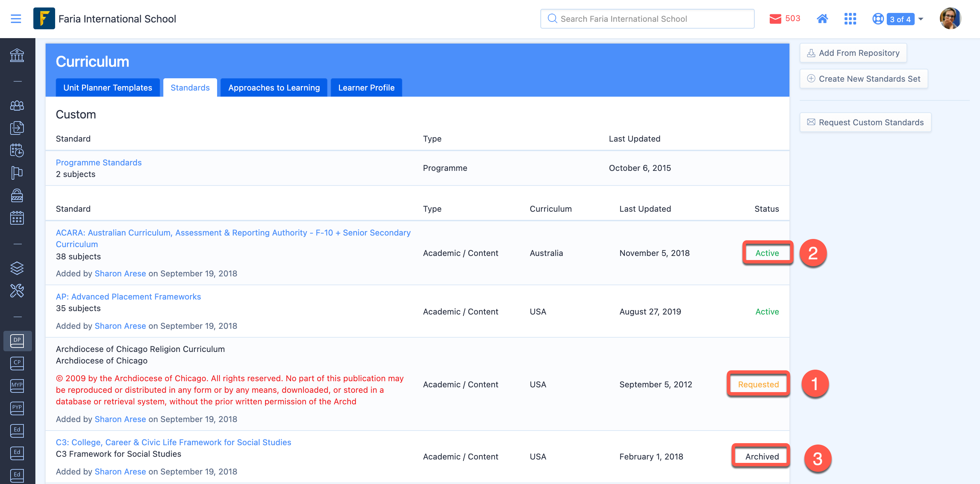Open the Programme Standards link
980x484 pixels.
point(99,162)
